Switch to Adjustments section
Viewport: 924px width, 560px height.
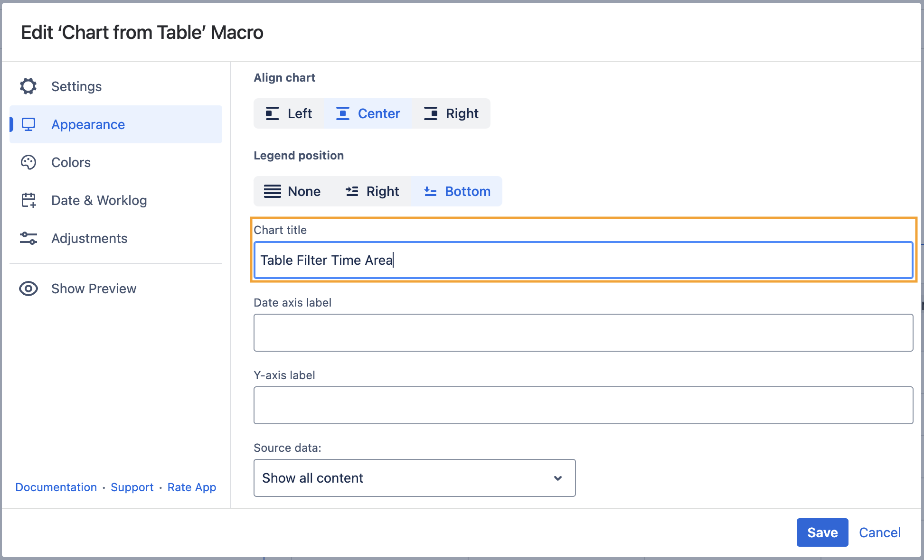click(x=89, y=238)
